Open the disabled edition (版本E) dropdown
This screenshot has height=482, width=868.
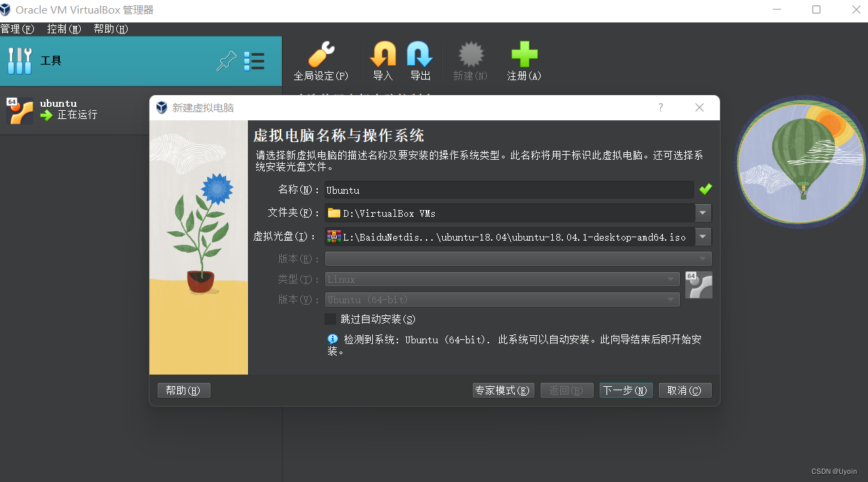tap(518, 258)
